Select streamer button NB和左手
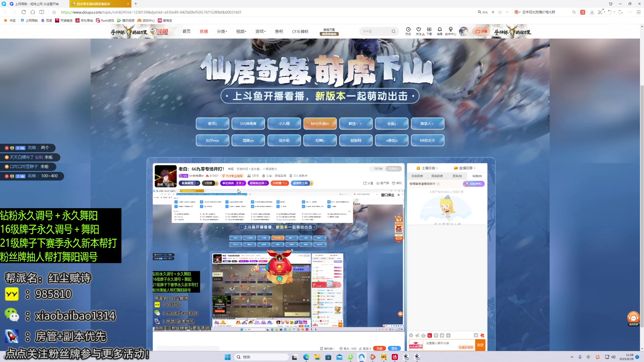 pos(428,140)
